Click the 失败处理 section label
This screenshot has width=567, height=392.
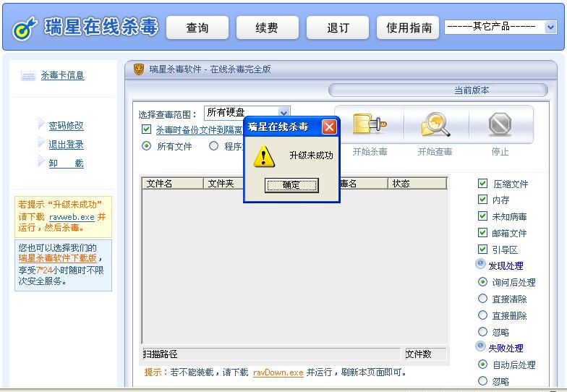pos(506,349)
